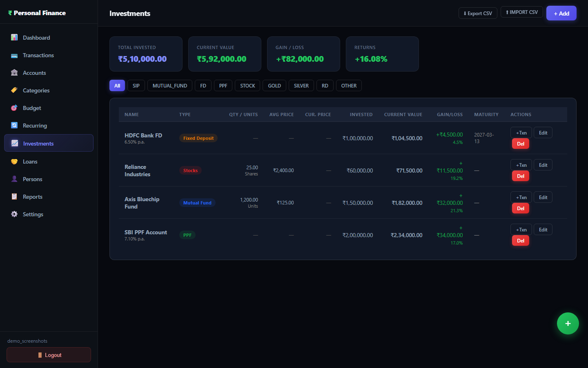588x368 pixels.
Task: Delete the HDFC Bank FD investment
Action: tap(521, 144)
